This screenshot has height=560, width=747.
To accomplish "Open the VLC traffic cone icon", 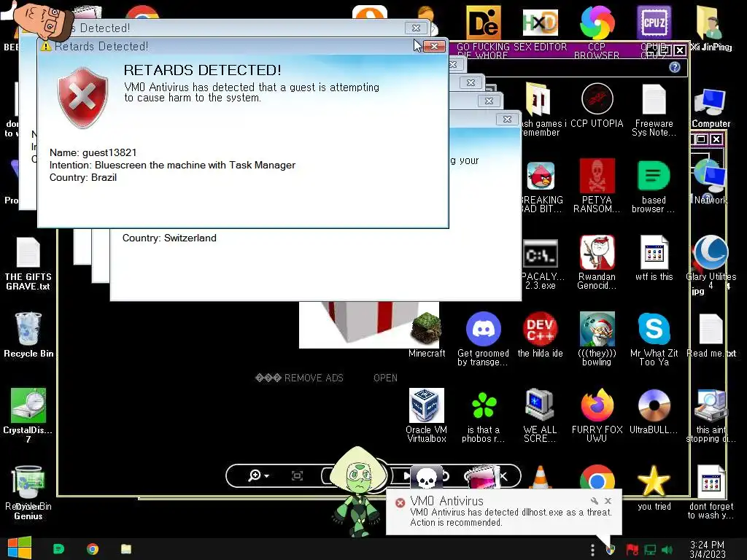I will click(x=541, y=477).
